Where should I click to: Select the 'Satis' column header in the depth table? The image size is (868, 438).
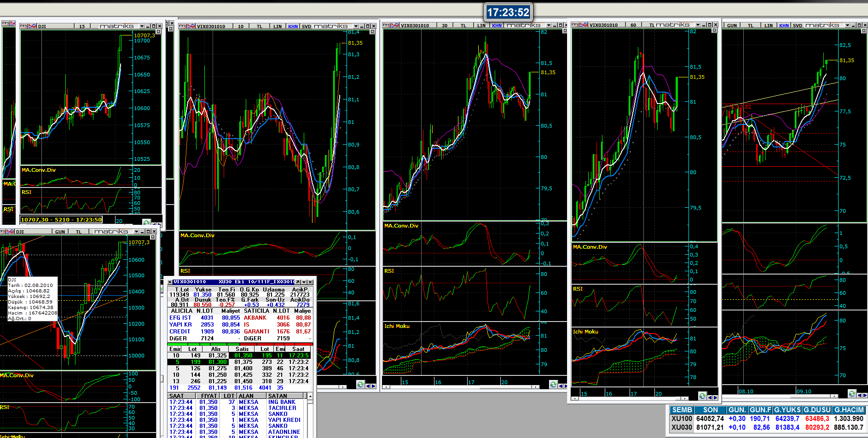(x=242, y=349)
